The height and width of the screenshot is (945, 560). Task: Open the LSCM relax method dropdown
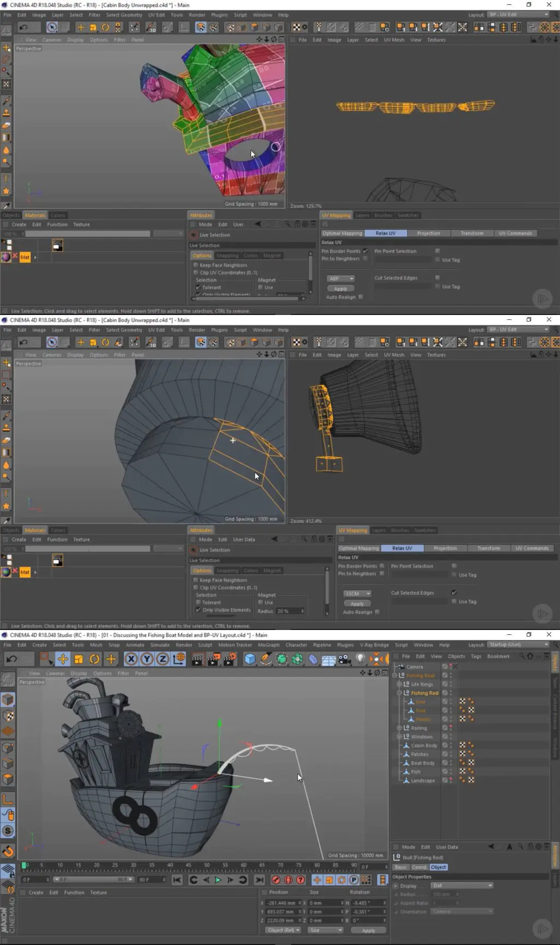(358, 593)
